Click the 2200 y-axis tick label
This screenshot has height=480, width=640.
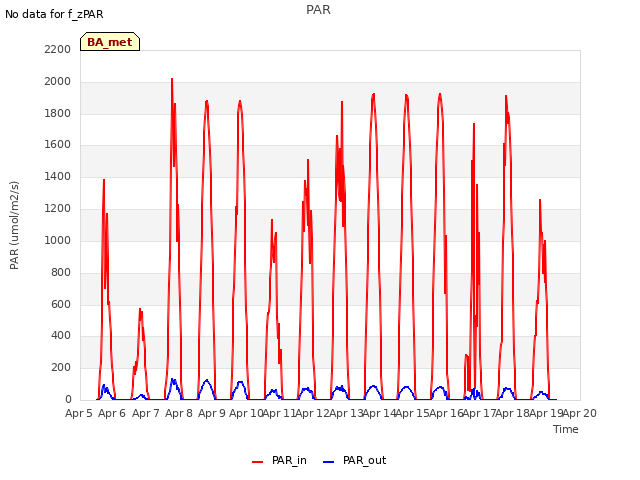[58, 49]
